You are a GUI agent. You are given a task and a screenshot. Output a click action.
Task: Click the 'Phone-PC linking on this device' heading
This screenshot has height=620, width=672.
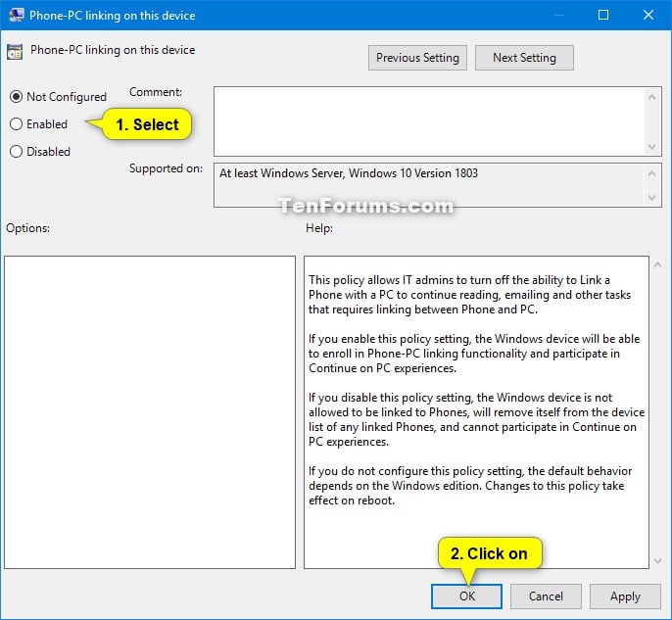pyautogui.click(x=113, y=50)
